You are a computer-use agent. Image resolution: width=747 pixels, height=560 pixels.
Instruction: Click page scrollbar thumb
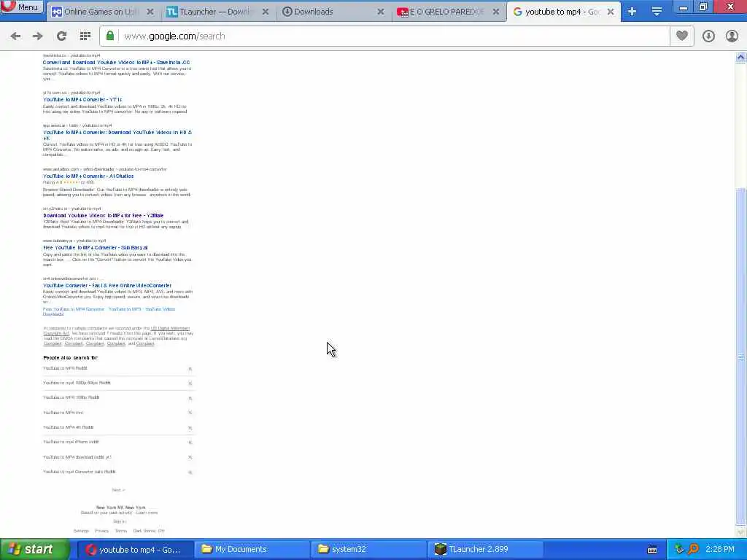click(740, 355)
